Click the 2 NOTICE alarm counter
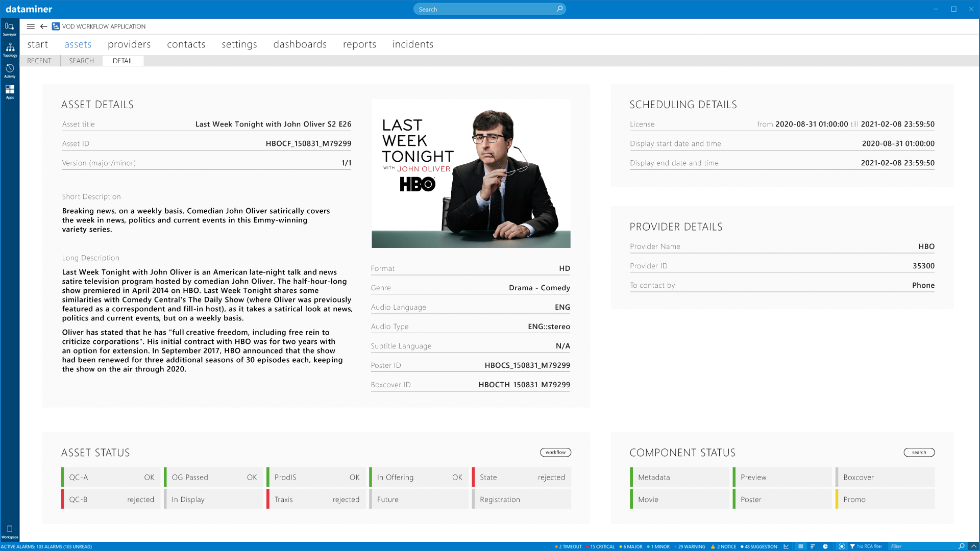The image size is (980, 551). pyautogui.click(x=723, y=547)
